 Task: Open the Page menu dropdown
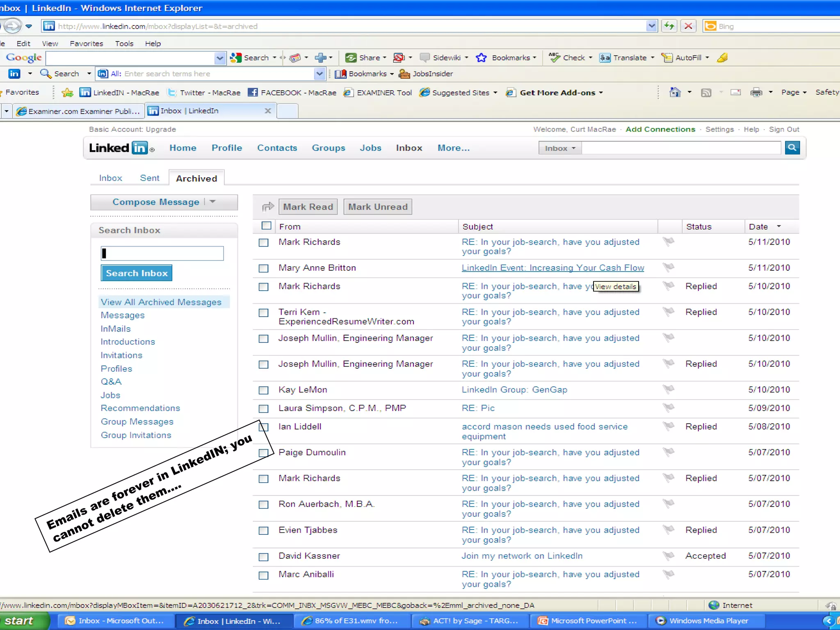click(794, 92)
